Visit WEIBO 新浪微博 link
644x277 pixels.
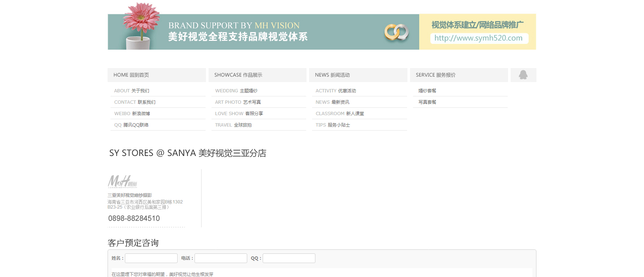coord(132,114)
